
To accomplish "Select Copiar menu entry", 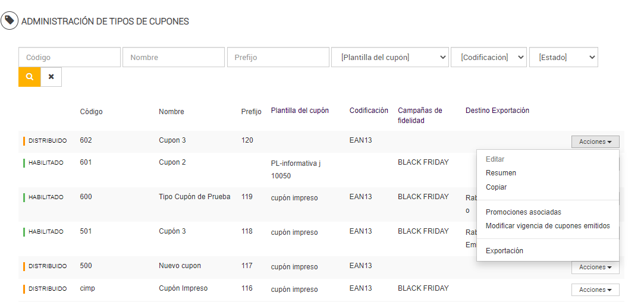I will (496, 187).
